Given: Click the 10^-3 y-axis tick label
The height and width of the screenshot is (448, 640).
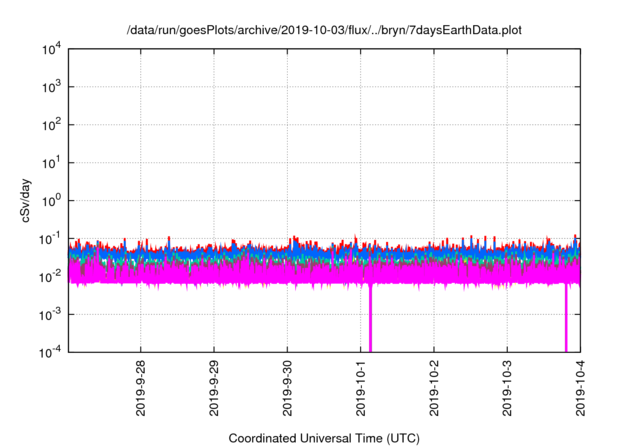Looking at the screenshot, I should [x=50, y=315].
